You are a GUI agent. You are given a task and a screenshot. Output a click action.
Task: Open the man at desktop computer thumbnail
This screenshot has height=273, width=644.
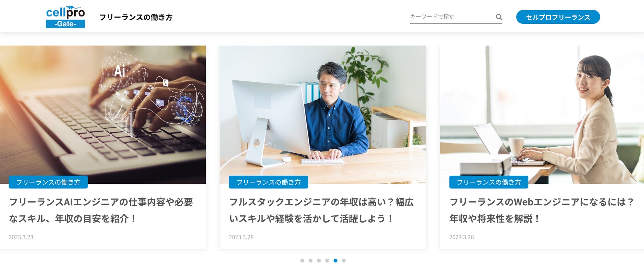323,114
